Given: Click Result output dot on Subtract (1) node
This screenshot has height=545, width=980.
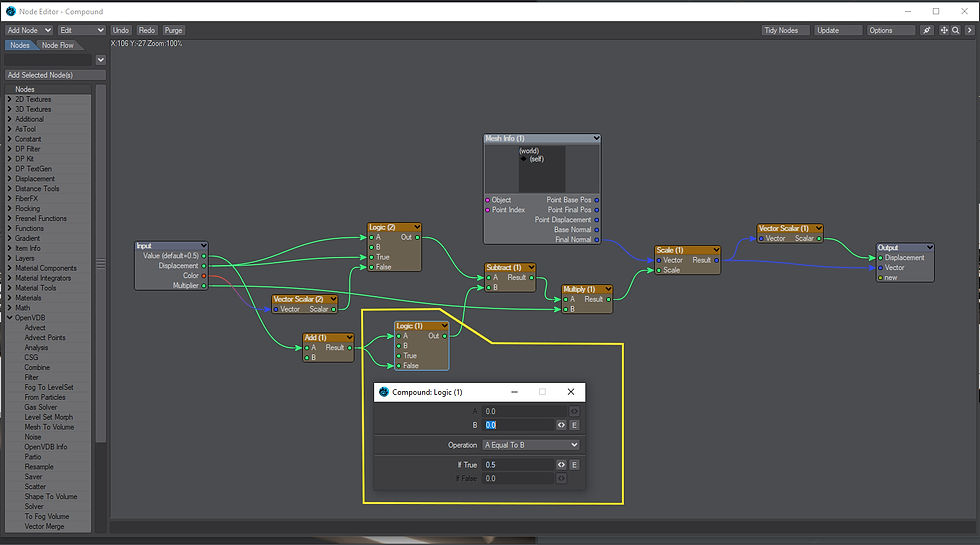Looking at the screenshot, I should point(532,278).
